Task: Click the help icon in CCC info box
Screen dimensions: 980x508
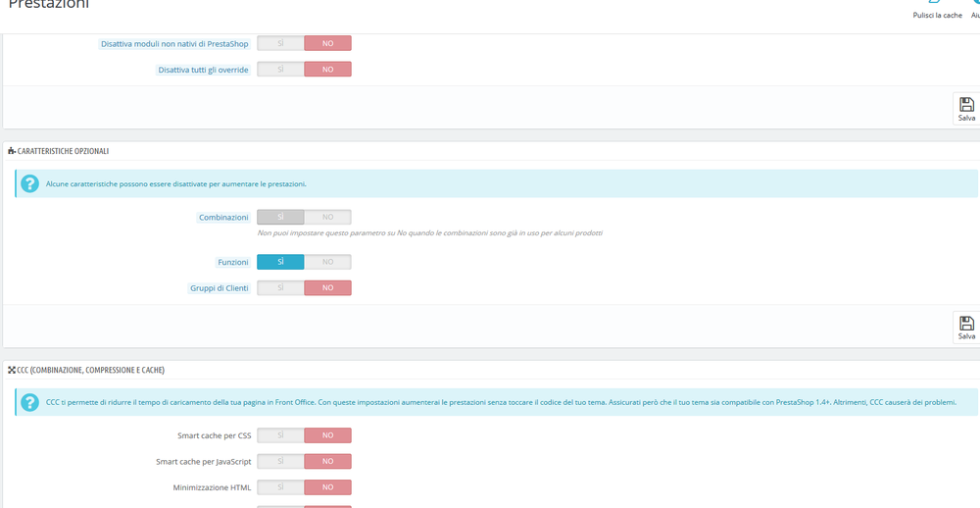Action: [x=29, y=402]
